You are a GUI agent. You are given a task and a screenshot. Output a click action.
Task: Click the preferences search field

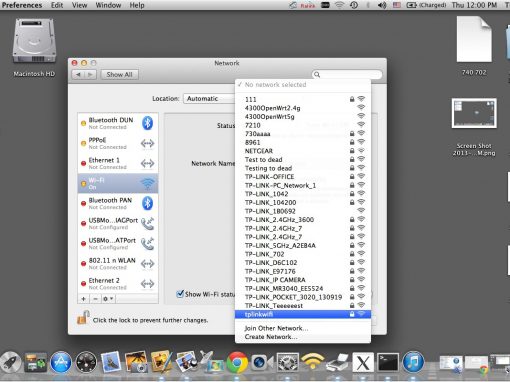(347, 75)
